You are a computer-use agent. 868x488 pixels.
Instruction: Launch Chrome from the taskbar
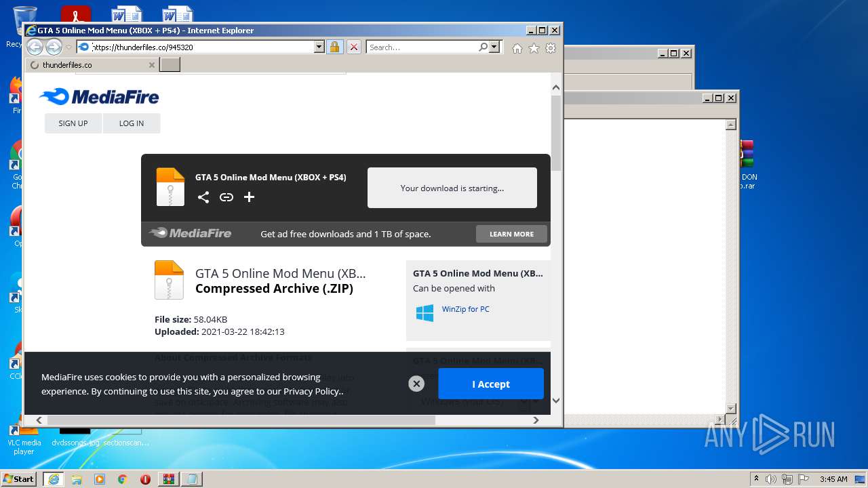pyautogui.click(x=122, y=479)
